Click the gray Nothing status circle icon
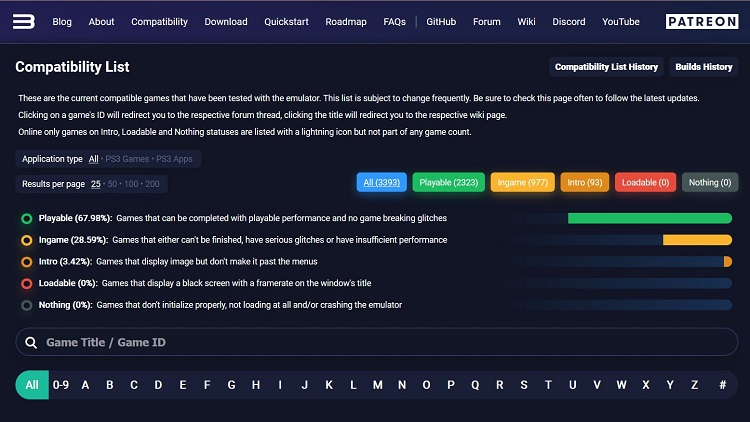The width and height of the screenshot is (750, 422). 26,305
